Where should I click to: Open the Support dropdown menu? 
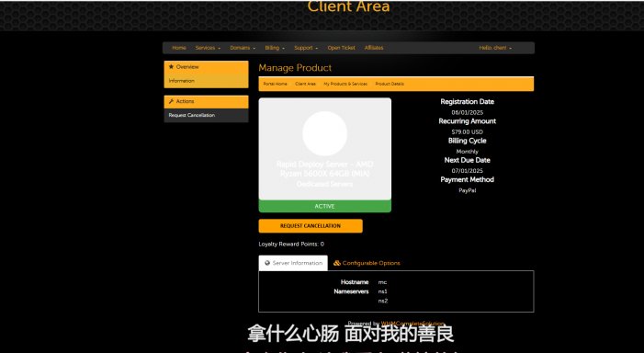(x=306, y=48)
